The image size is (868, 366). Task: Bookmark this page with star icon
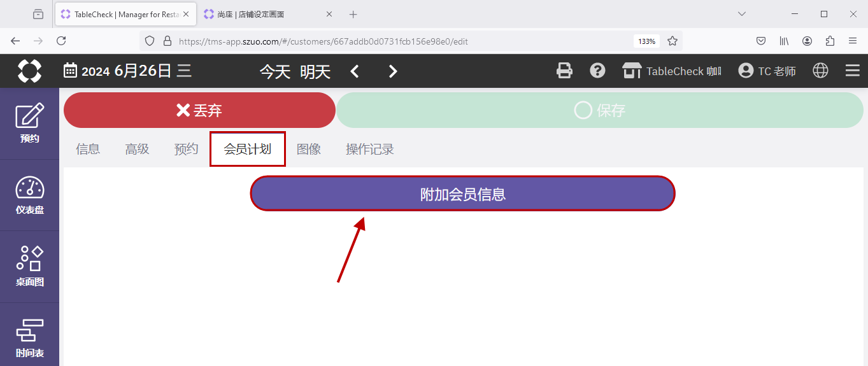tap(672, 41)
